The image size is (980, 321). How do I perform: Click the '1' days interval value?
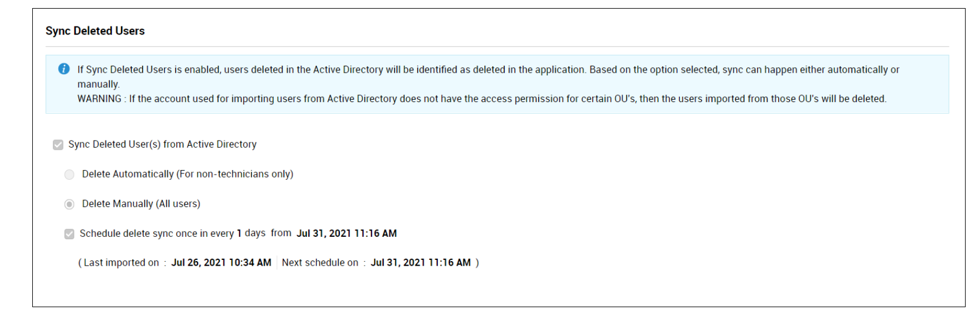click(x=239, y=233)
